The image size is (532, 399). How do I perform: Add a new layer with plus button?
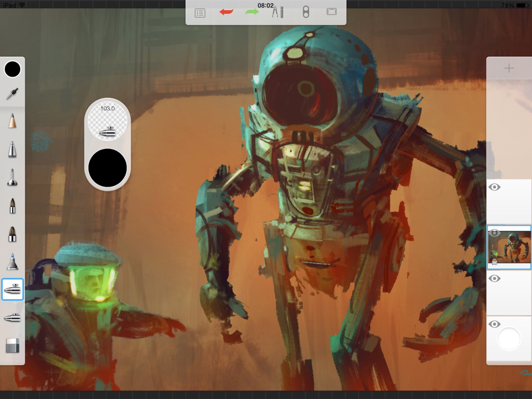pos(509,68)
